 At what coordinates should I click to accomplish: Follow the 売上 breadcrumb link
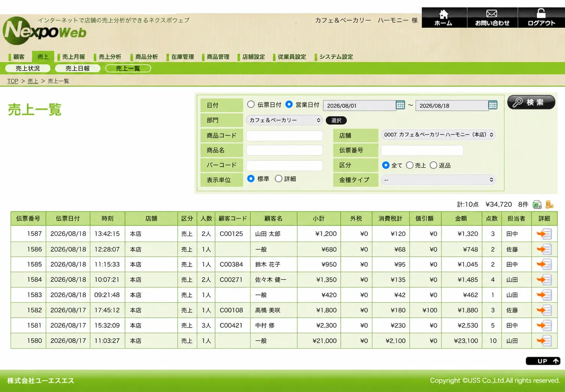point(33,81)
